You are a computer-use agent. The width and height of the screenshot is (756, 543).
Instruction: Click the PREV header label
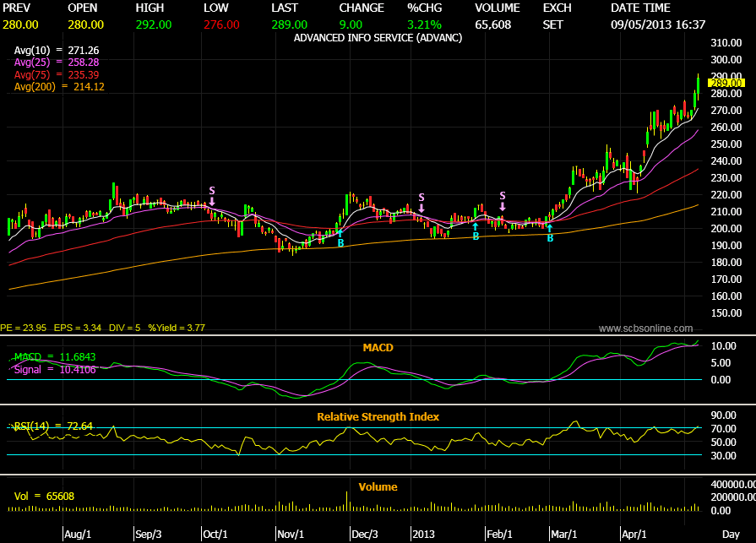[x=16, y=8]
